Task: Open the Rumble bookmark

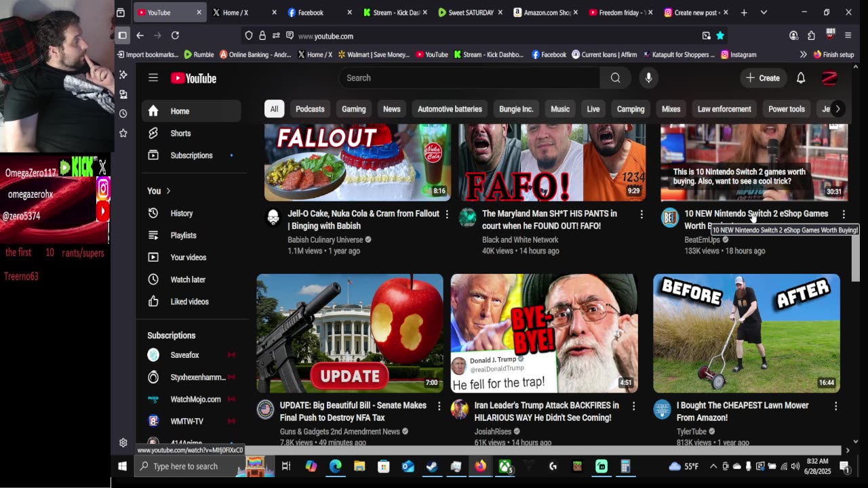Action: (198, 54)
